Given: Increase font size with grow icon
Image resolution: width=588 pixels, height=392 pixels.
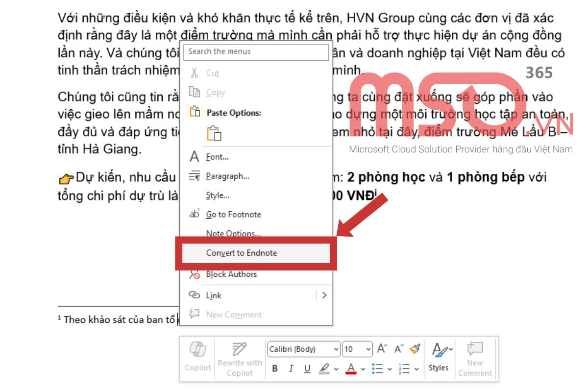Looking at the screenshot, I should [382, 349].
